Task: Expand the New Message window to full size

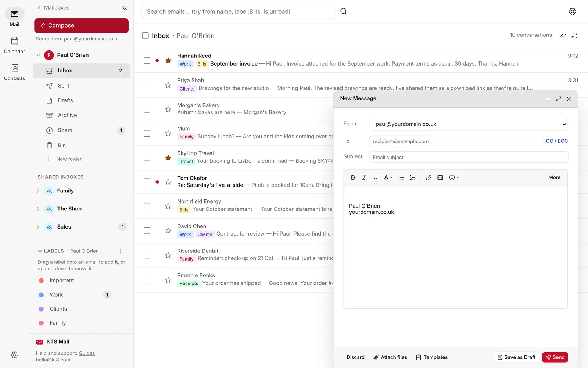Action: 559,99
